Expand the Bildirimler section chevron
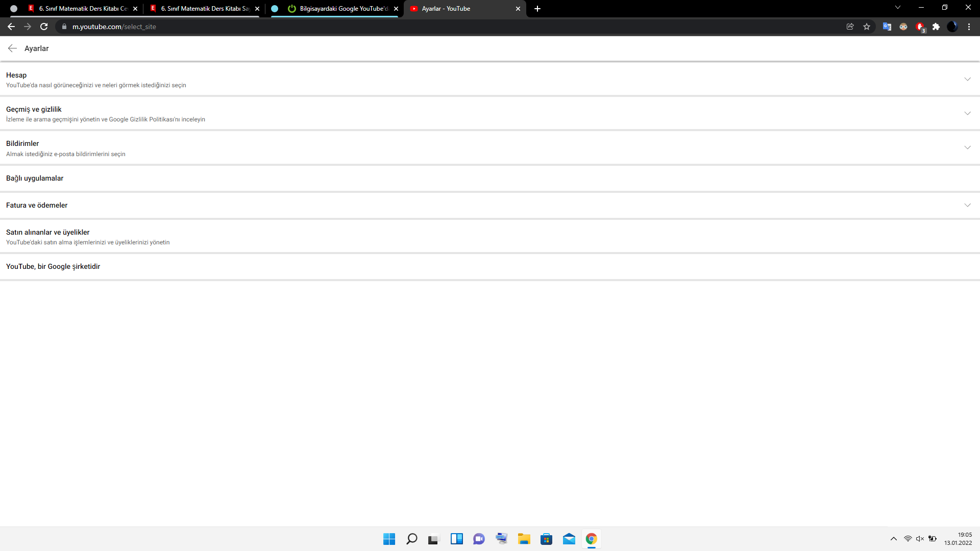Image resolution: width=980 pixels, height=551 pixels. point(967,147)
